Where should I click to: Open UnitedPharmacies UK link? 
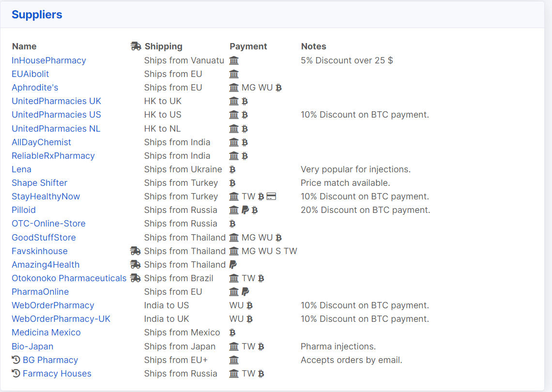56,101
